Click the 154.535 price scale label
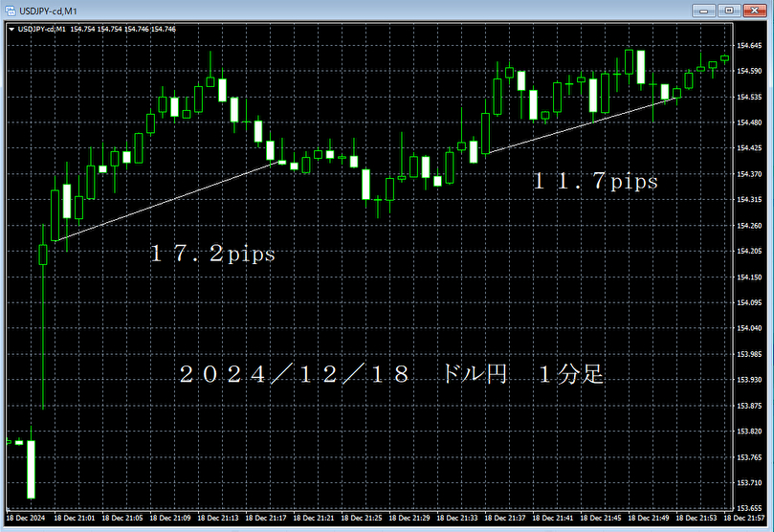 tap(749, 98)
